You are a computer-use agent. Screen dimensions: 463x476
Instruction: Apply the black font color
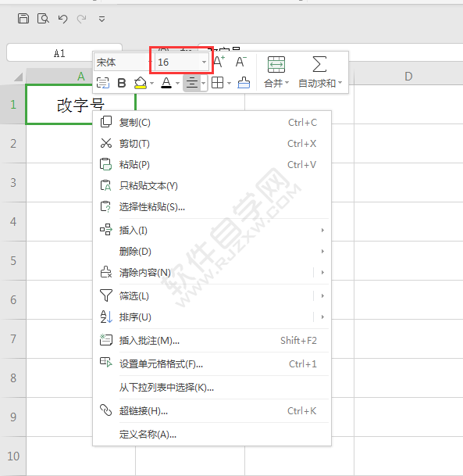[x=166, y=83]
